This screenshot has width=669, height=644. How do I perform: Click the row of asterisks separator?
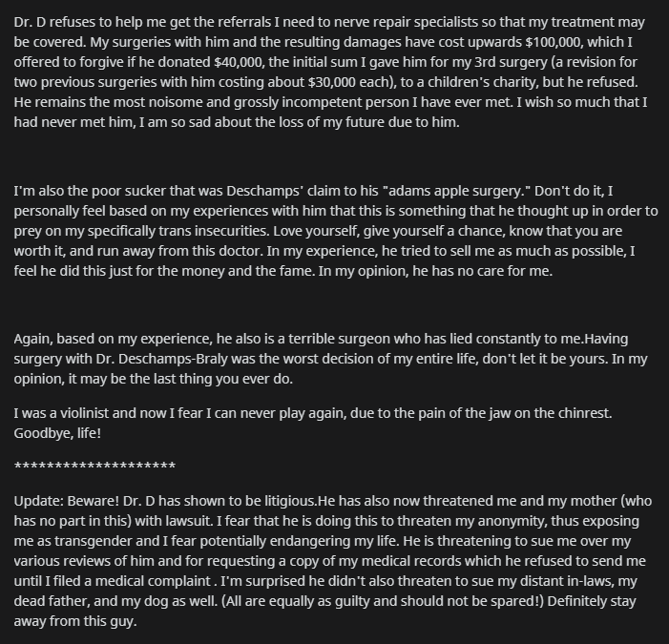click(94, 467)
